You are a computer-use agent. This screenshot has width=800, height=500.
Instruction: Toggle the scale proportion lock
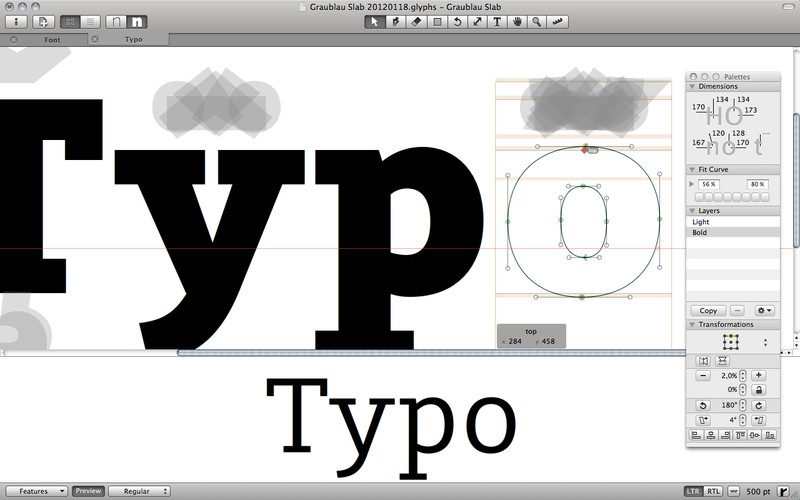coord(759,389)
